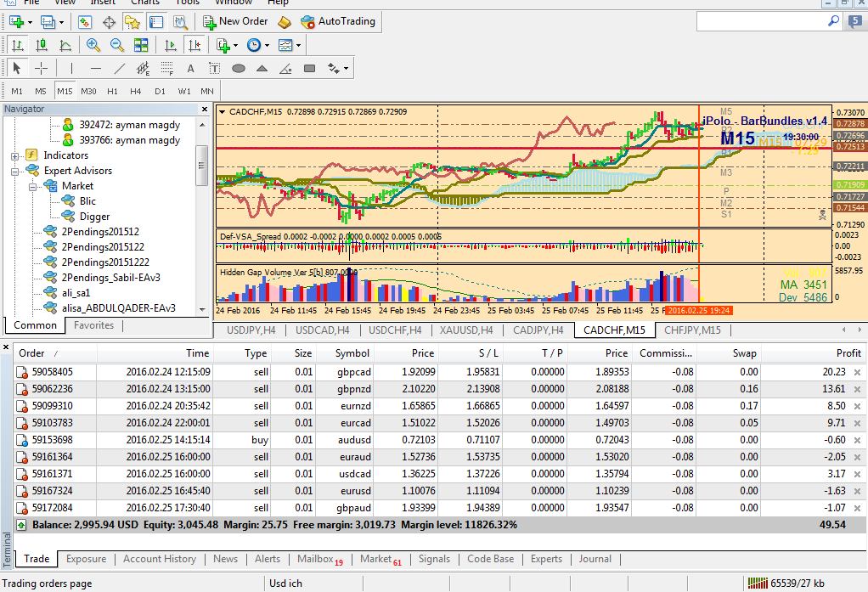
Task: Toggle chart Auto Scroll
Action: pyautogui.click(x=171, y=45)
